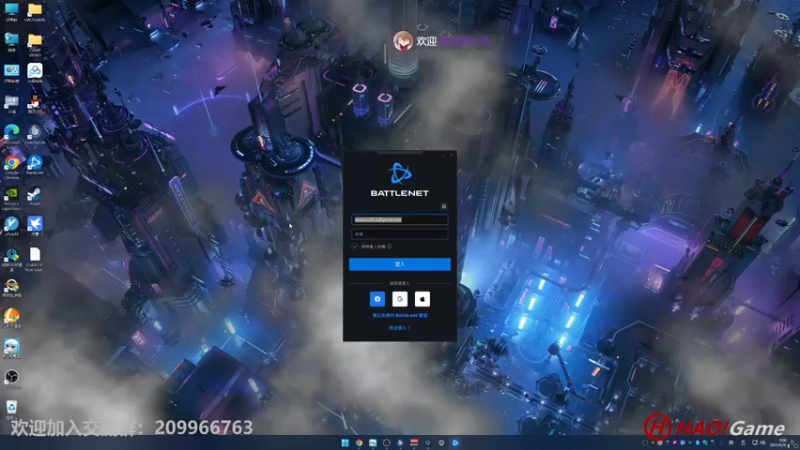Sign in with Google

click(400, 299)
